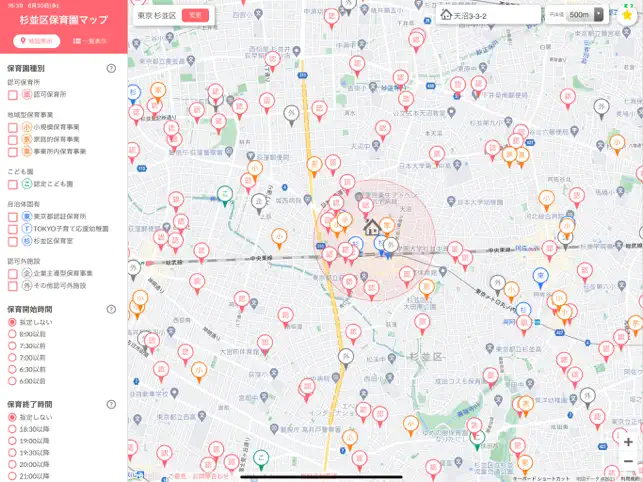This screenshot has width=643, height=482.
Task: Open help for 保育園種別 section
Action: click(111, 69)
